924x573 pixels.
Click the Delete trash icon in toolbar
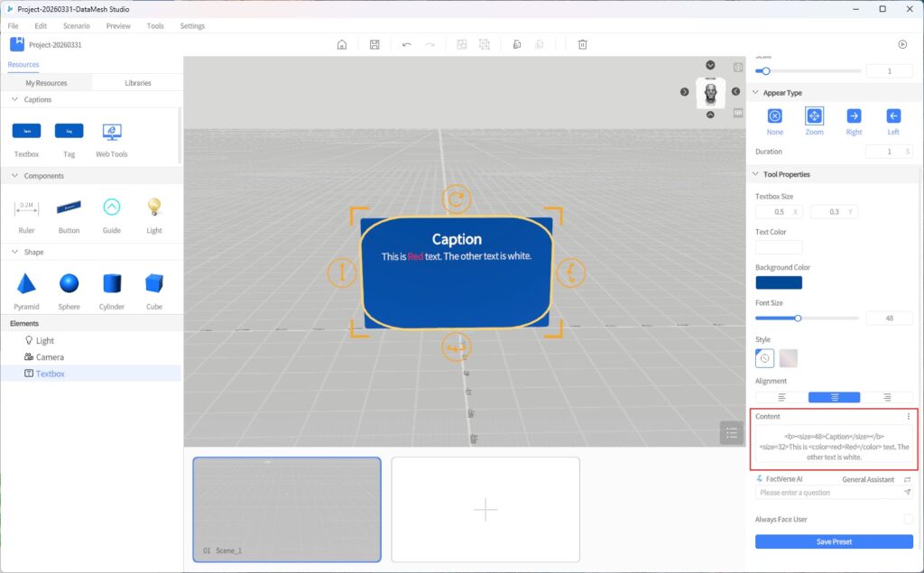coord(583,44)
